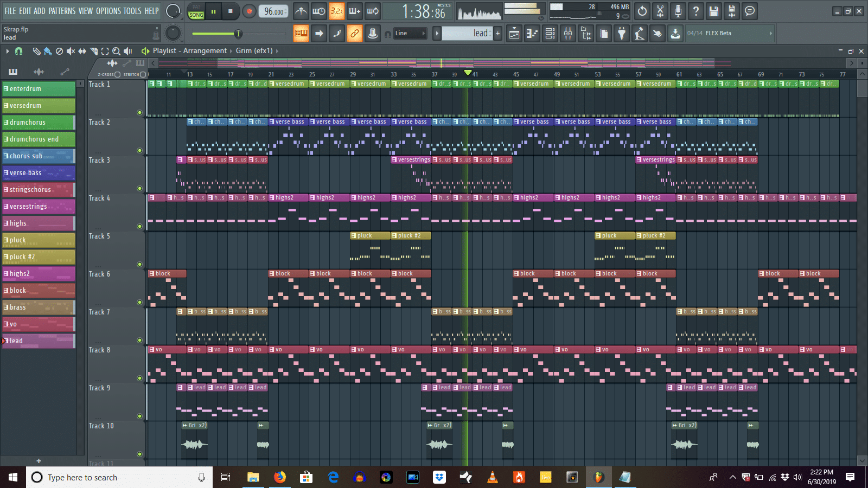Toggle the STRETCH option

(143, 74)
